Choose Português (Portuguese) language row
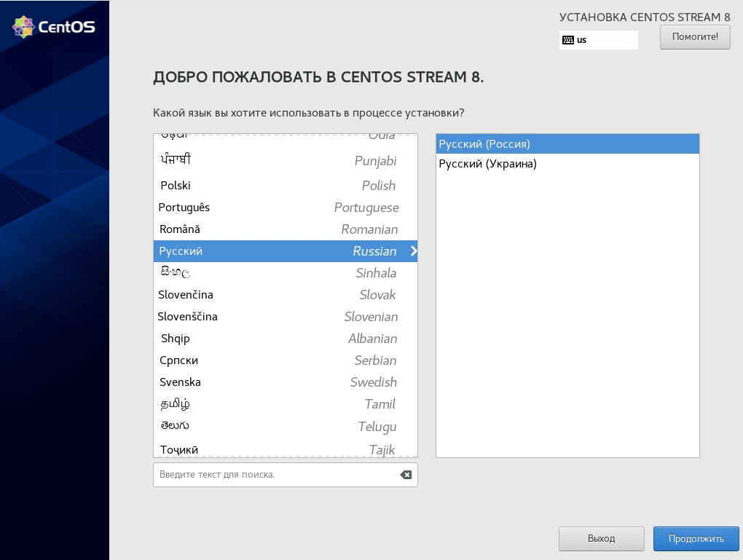Image resolution: width=743 pixels, height=560 pixels. (x=286, y=208)
